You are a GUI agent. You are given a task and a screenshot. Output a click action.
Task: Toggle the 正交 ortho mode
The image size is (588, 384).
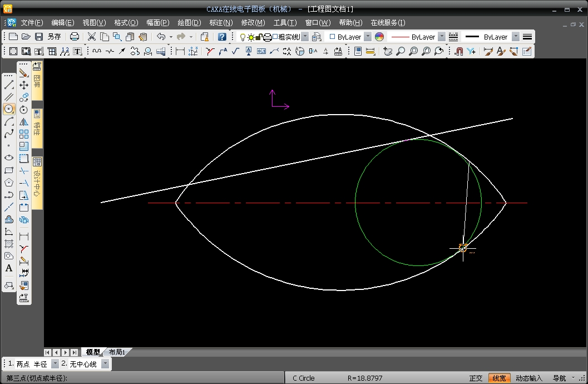[x=476, y=378]
